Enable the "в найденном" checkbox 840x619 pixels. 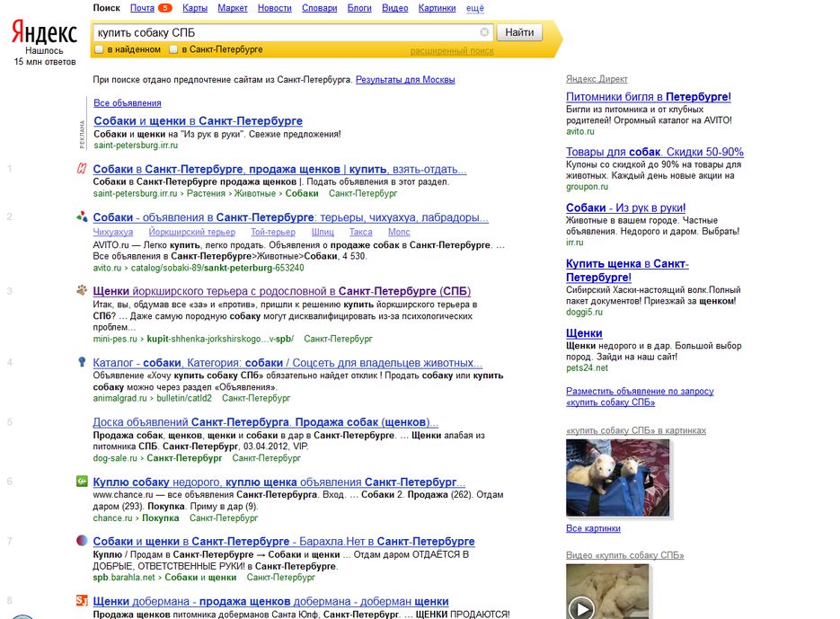(99, 50)
